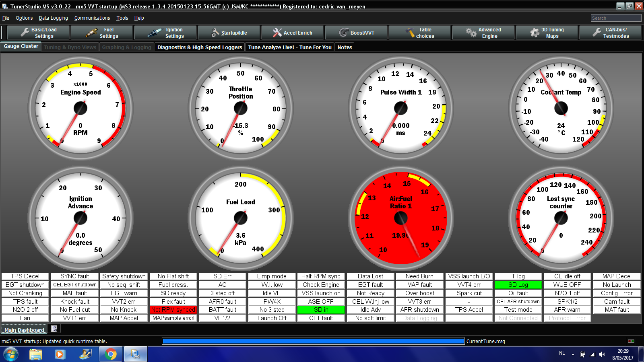Open the Tune Analyze Live! tab

point(290,47)
